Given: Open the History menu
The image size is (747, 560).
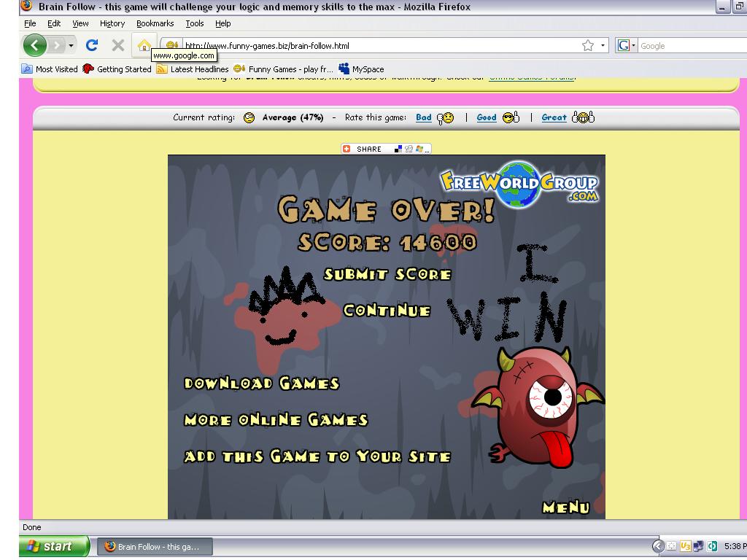Looking at the screenshot, I should 112,23.
